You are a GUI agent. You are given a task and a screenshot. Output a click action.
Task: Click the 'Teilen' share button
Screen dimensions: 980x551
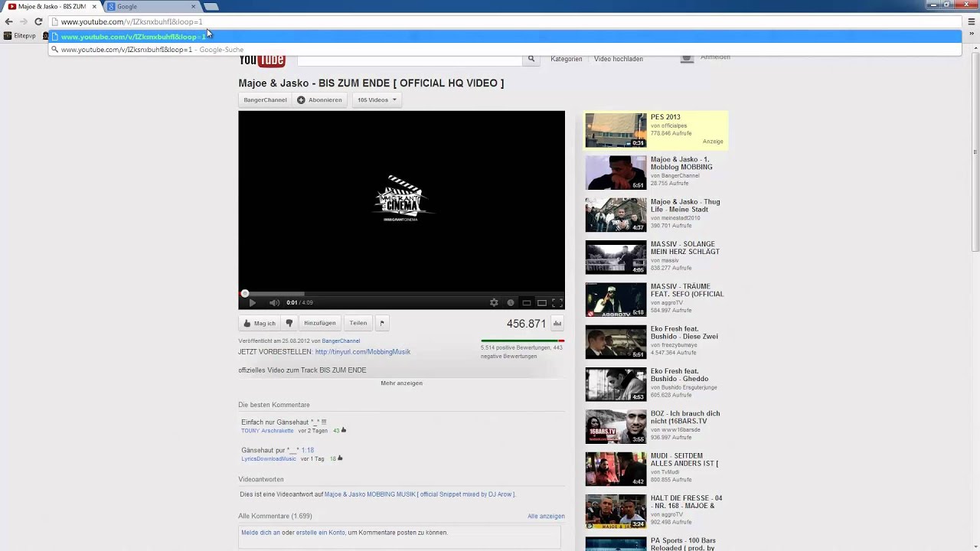(x=358, y=323)
